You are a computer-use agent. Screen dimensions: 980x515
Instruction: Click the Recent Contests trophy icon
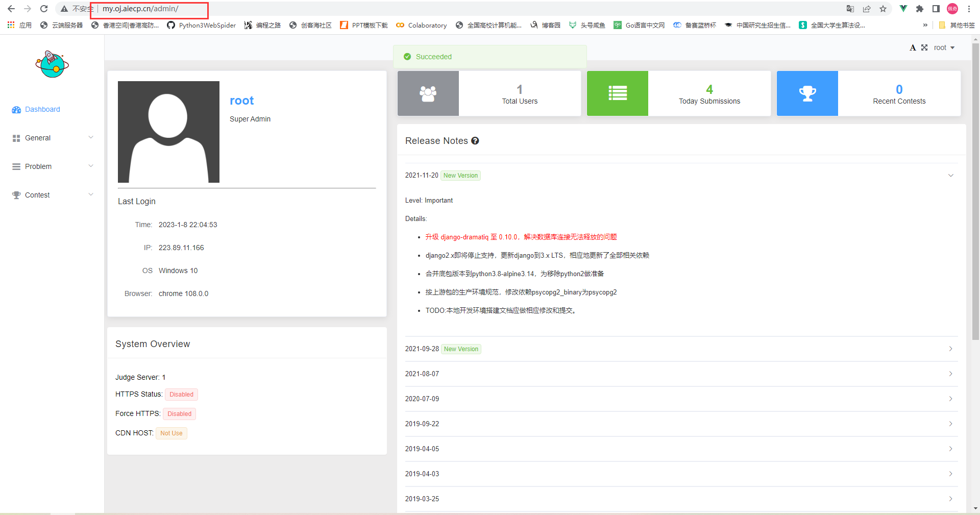pyautogui.click(x=807, y=93)
